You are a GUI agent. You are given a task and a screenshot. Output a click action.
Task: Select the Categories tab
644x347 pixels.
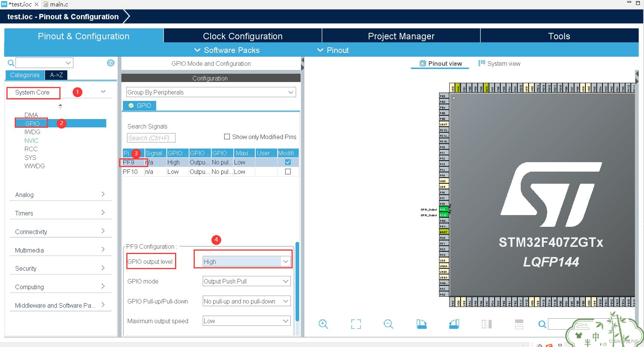[x=25, y=75]
